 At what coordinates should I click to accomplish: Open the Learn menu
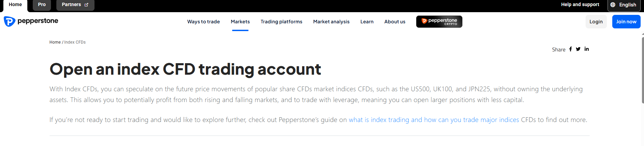[x=367, y=22]
